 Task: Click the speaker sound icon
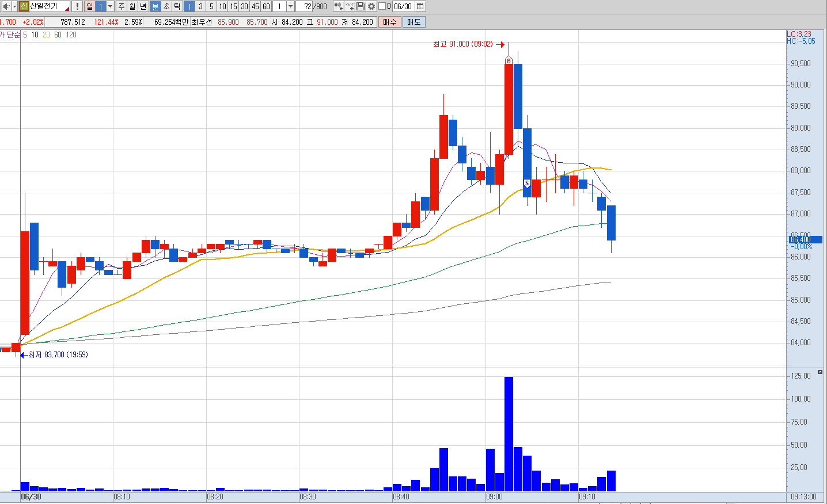[6, 6]
